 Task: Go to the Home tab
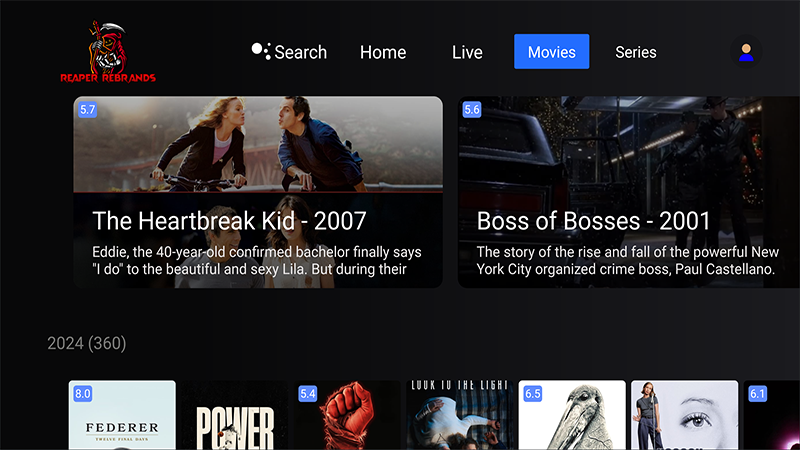click(383, 52)
